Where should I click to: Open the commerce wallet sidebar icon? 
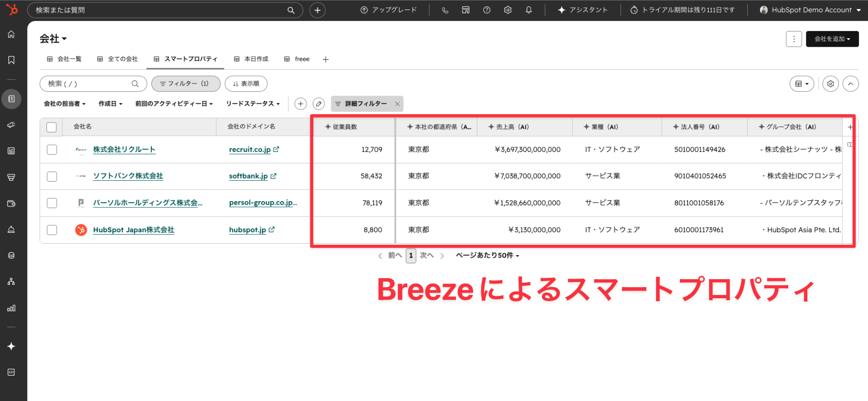[11, 204]
